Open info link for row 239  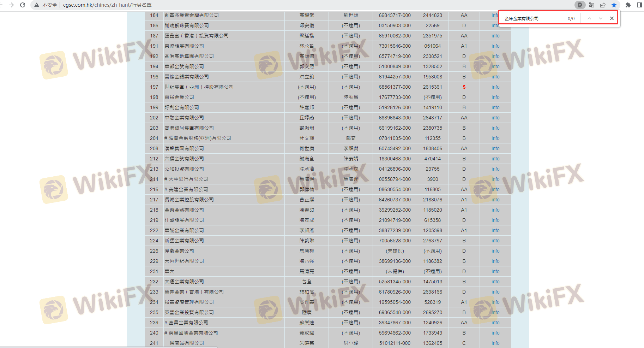(x=495, y=323)
